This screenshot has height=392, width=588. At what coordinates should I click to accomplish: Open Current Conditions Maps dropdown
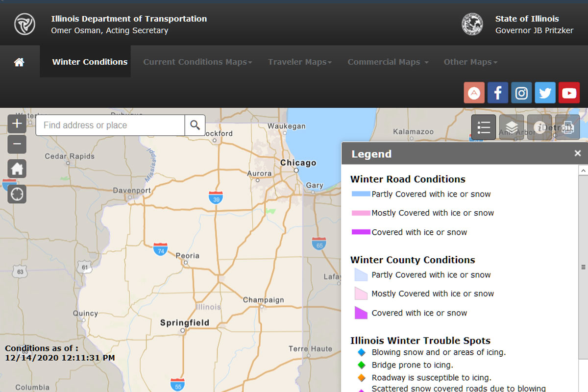pyautogui.click(x=197, y=62)
